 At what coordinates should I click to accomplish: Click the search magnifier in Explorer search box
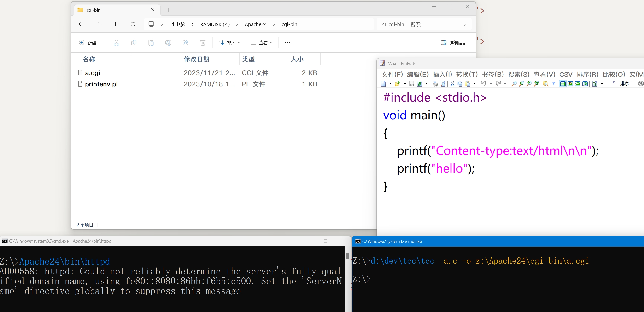pyautogui.click(x=465, y=24)
